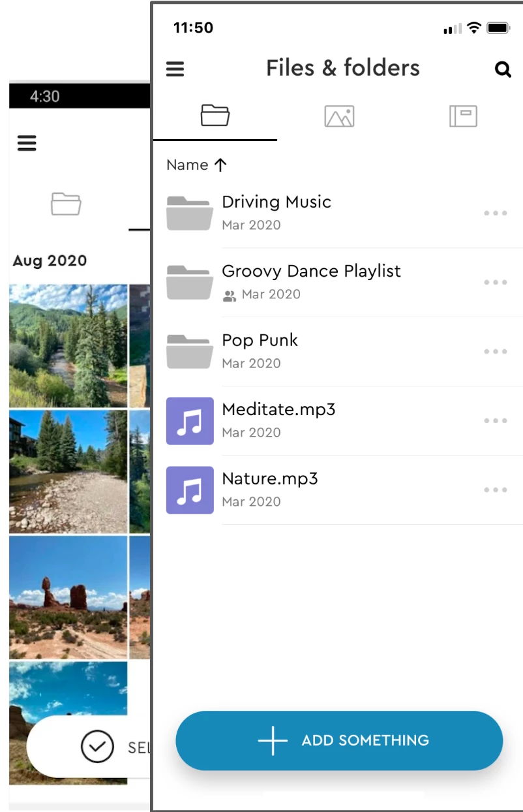523x812 pixels.
Task: Tap the Nature.mp3 music note icon
Action: pos(190,490)
